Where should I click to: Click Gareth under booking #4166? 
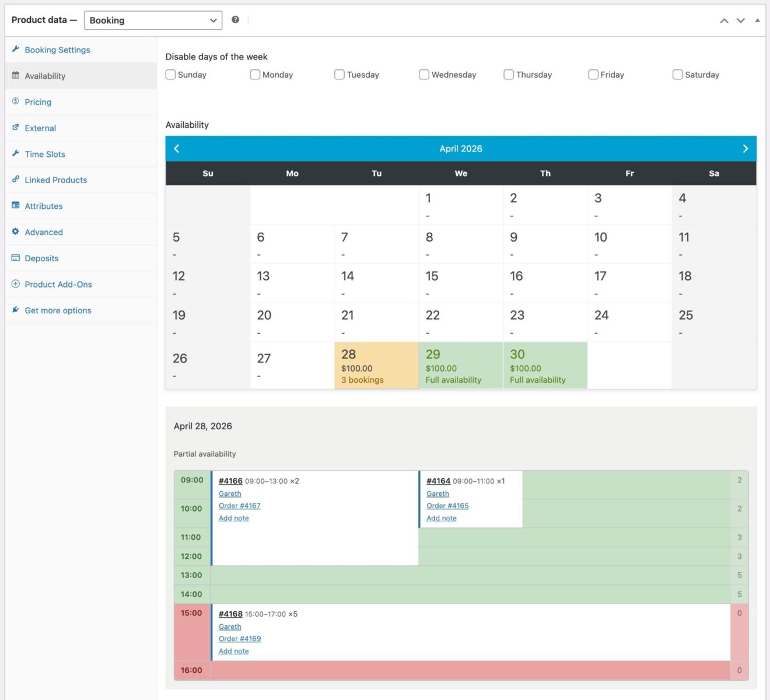(x=229, y=494)
